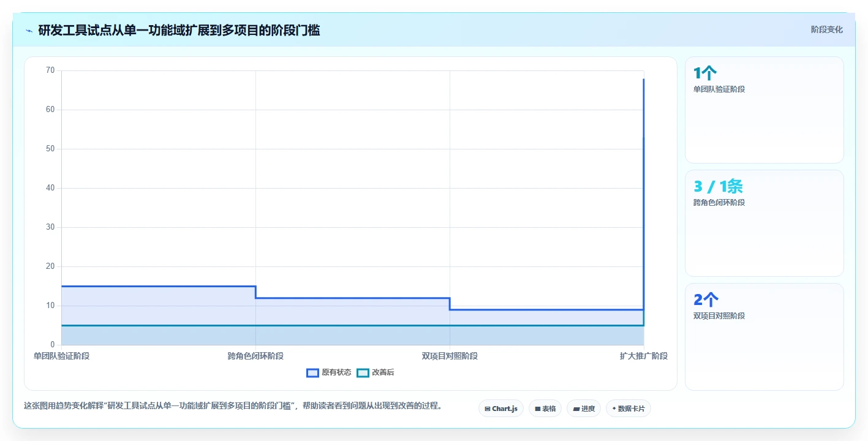This screenshot has width=868, height=441.
Task: Click the blue 原有状态 legend color box
Action: point(312,372)
